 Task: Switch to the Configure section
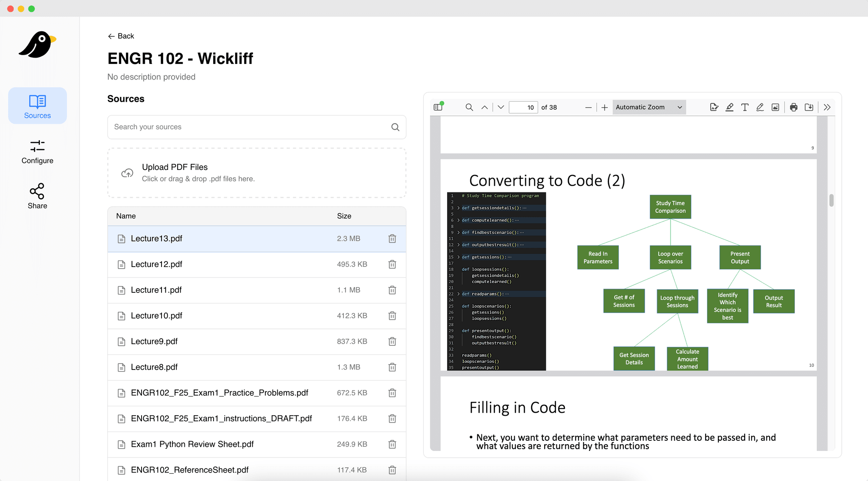pyautogui.click(x=37, y=152)
